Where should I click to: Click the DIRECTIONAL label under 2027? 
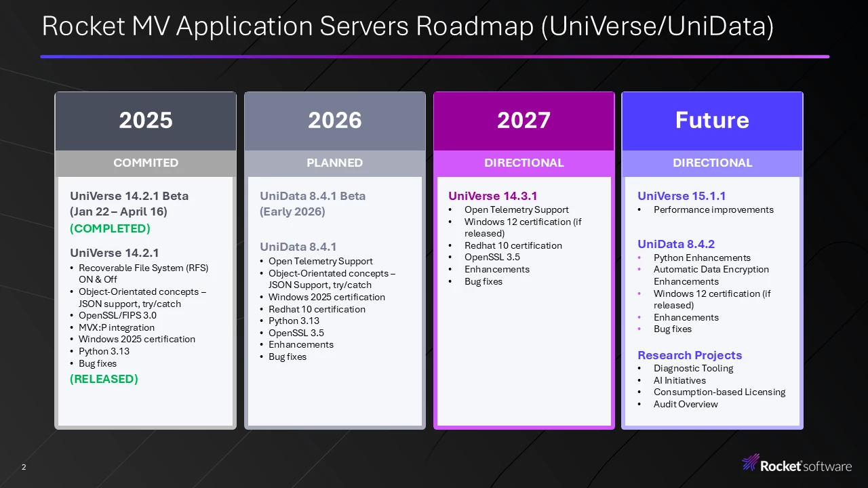pos(524,163)
